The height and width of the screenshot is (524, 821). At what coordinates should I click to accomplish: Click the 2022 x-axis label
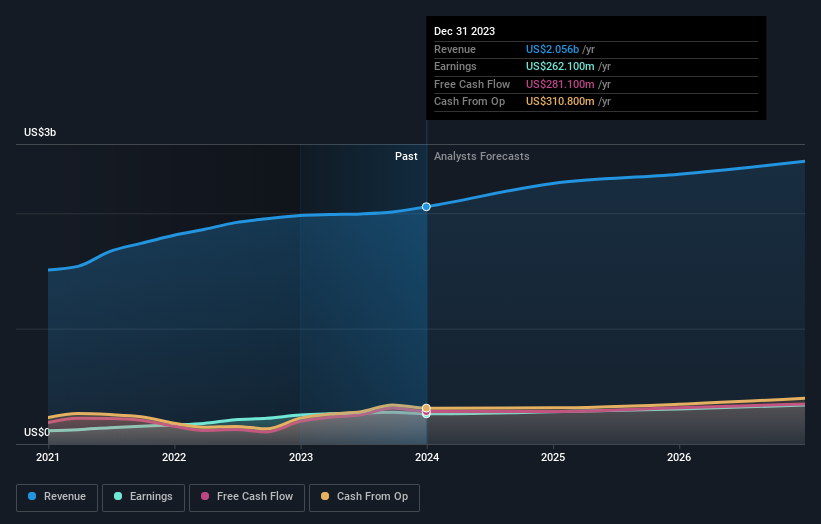point(174,457)
